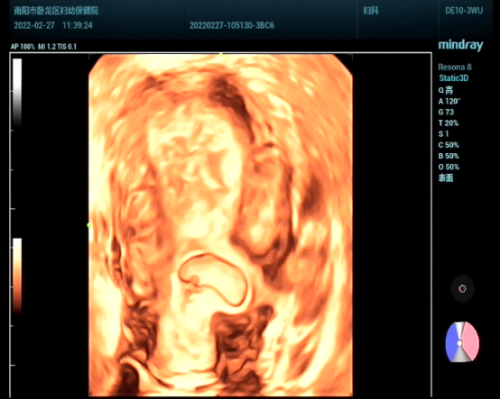The width and height of the screenshot is (500, 399).
Task: Click the grayscale map bar
Action: point(17,93)
